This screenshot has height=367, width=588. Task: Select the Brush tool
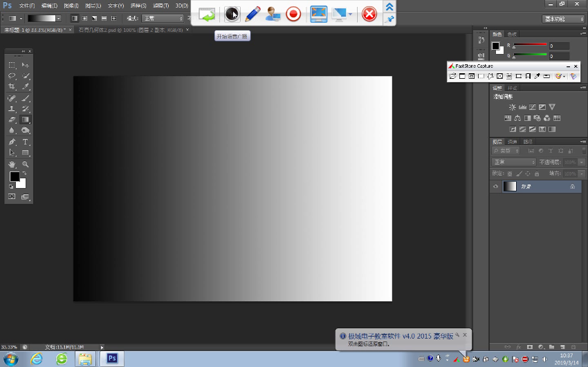(25, 98)
